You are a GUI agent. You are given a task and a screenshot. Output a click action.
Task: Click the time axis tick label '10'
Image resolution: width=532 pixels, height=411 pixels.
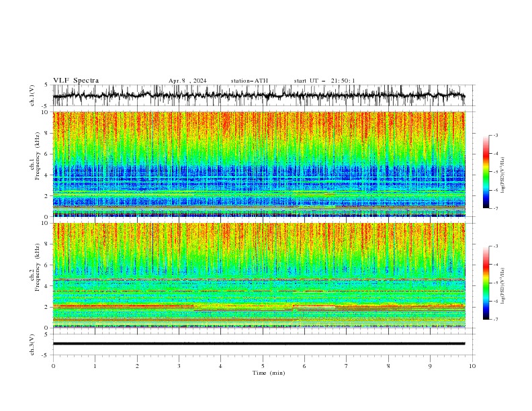tap(472, 366)
